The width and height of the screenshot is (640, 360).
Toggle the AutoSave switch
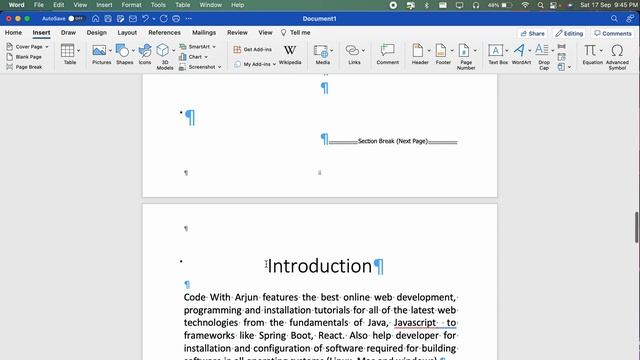76,19
